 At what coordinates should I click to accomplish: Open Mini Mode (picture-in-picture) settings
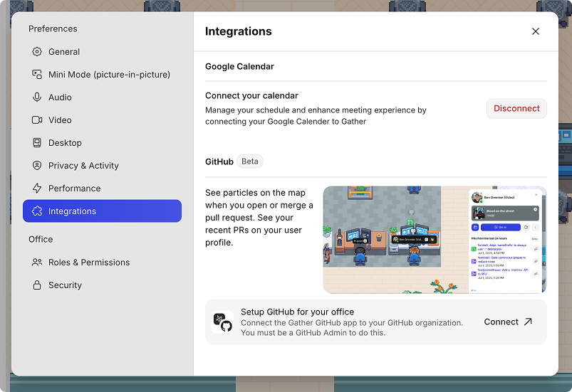[102, 74]
